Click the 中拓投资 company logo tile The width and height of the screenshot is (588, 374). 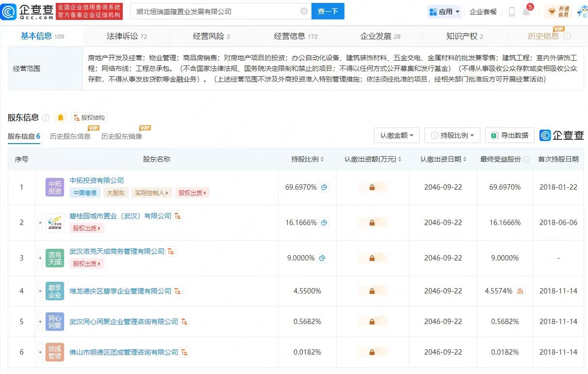pyautogui.click(x=55, y=187)
